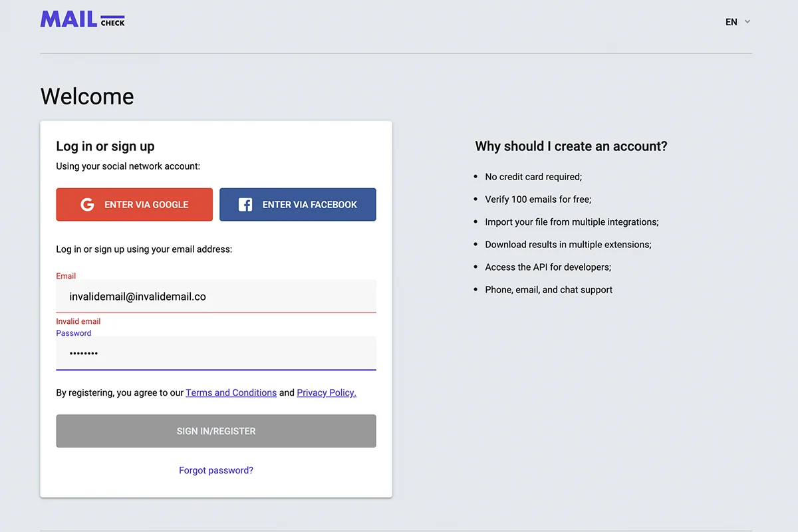Viewport: 798px width, 532px height.
Task: Click the Facebook "f" icon
Action: tap(245, 205)
